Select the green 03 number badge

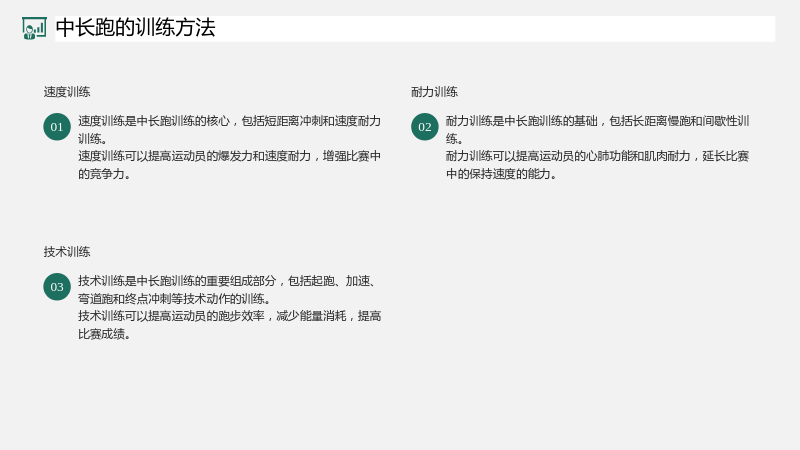click(57, 287)
